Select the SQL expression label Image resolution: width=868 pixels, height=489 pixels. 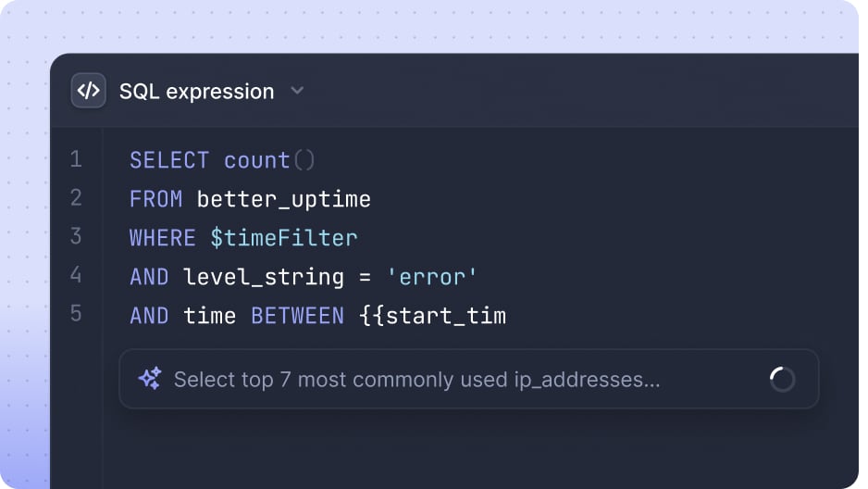tap(196, 92)
